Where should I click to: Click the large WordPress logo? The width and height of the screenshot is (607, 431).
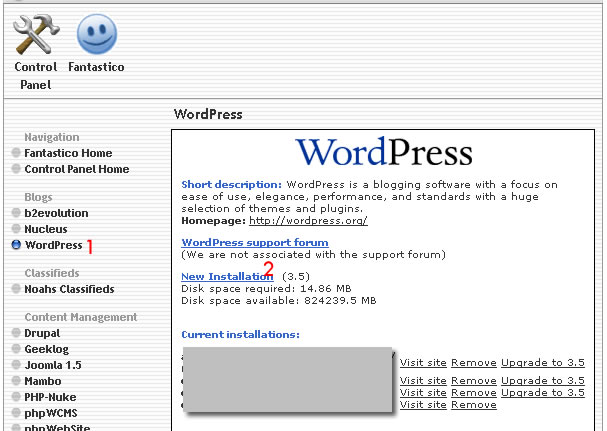384,152
